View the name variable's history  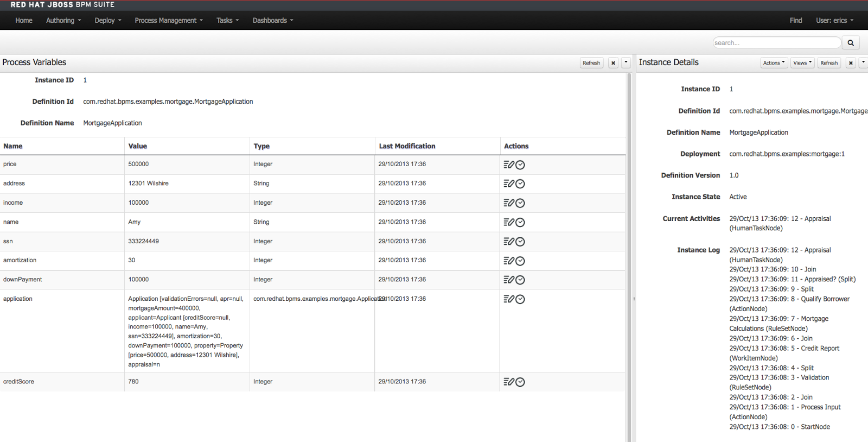[520, 222]
